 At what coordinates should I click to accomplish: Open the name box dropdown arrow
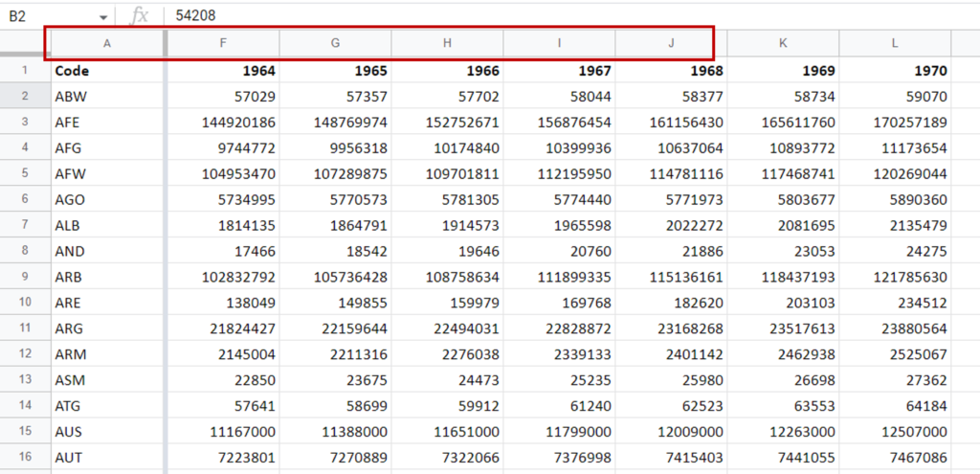pyautogui.click(x=102, y=16)
